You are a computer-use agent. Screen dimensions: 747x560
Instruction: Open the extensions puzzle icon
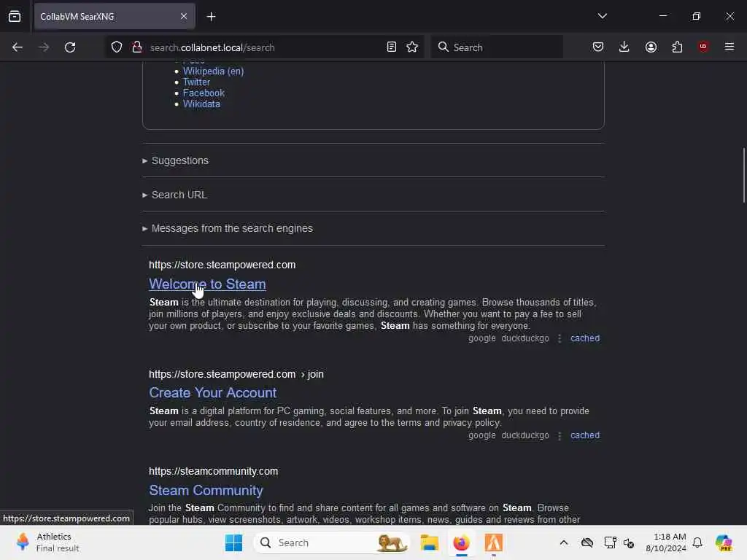(677, 47)
